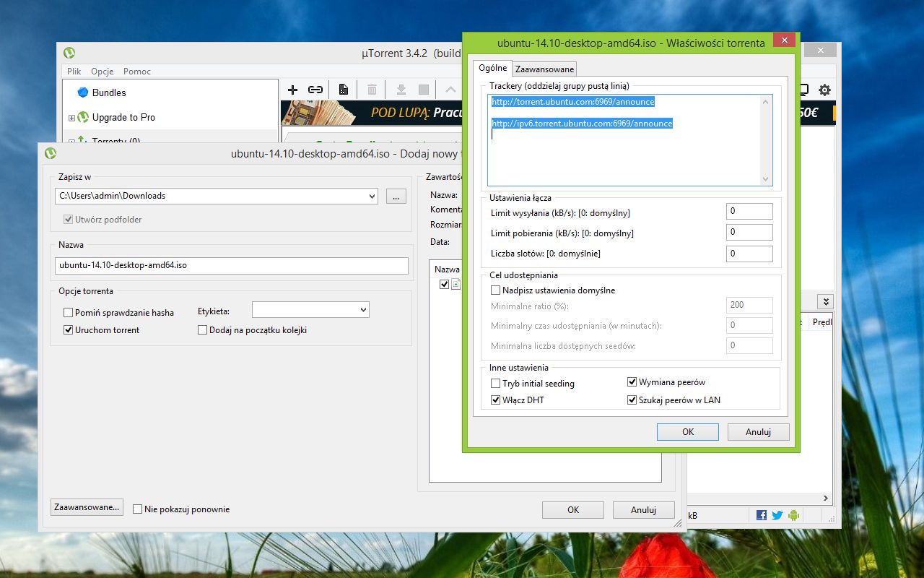Screen dimensions: 924x578
Task: Open µTorrent preferences gear icon
Action: point(824,90)
